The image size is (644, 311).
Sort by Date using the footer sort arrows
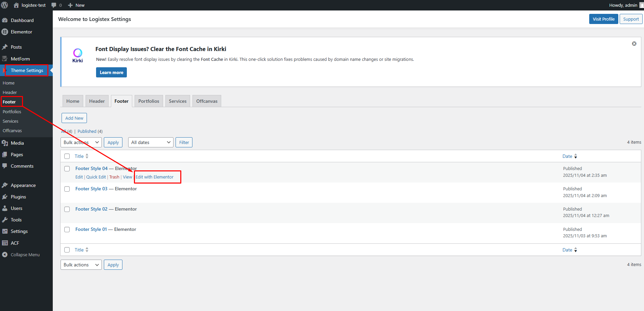pyautogui.click(x=576, y=250)
